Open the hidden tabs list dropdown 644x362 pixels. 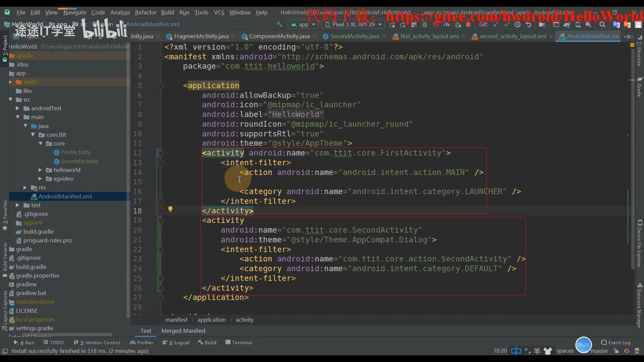point(628,37)
